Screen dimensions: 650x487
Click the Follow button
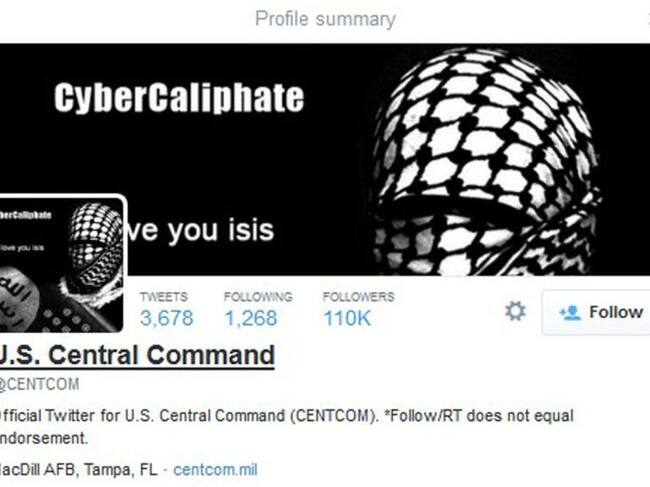tap(596, 312)
